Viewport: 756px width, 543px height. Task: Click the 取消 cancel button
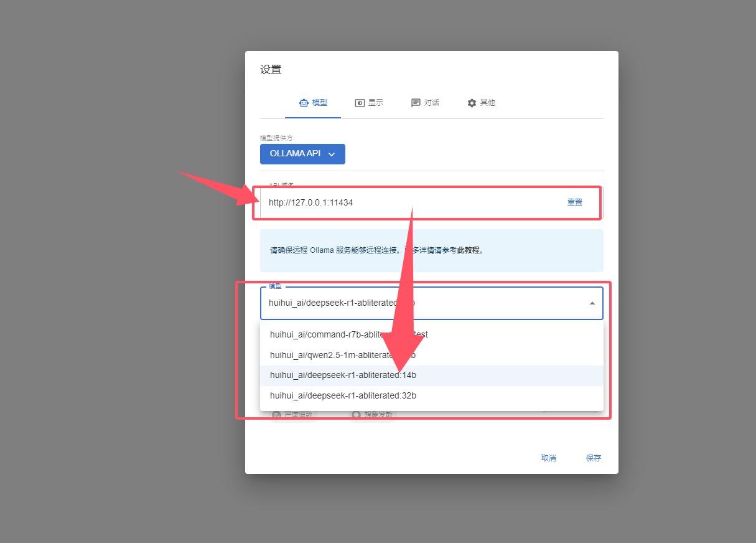pyautogui.click(x=549, y=458)
